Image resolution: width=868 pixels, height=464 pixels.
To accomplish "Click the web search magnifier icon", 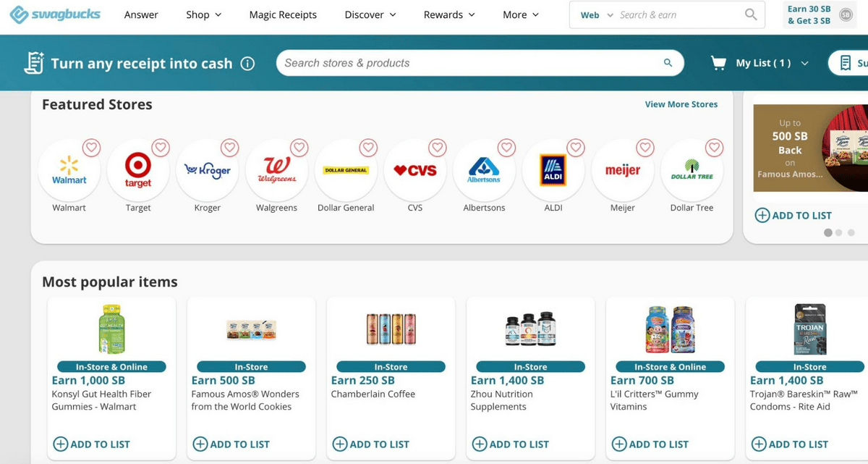I will [751, 14].
